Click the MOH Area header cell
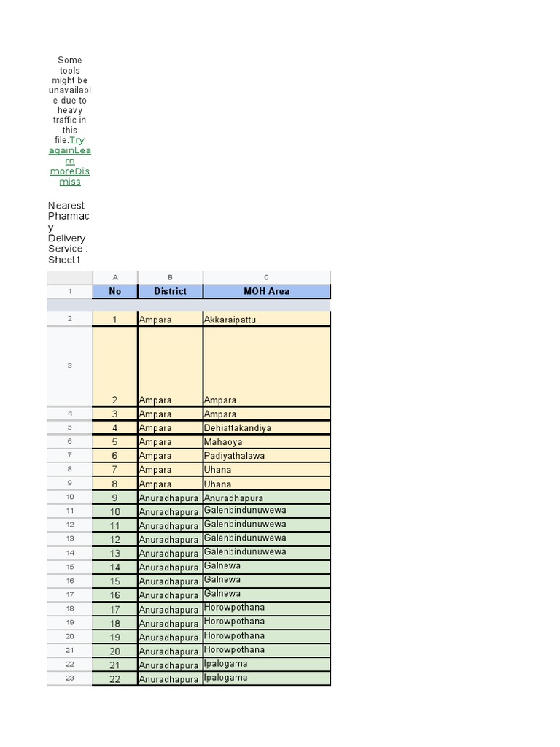This screenshot has height=747, width=560. tap(267, 291)
